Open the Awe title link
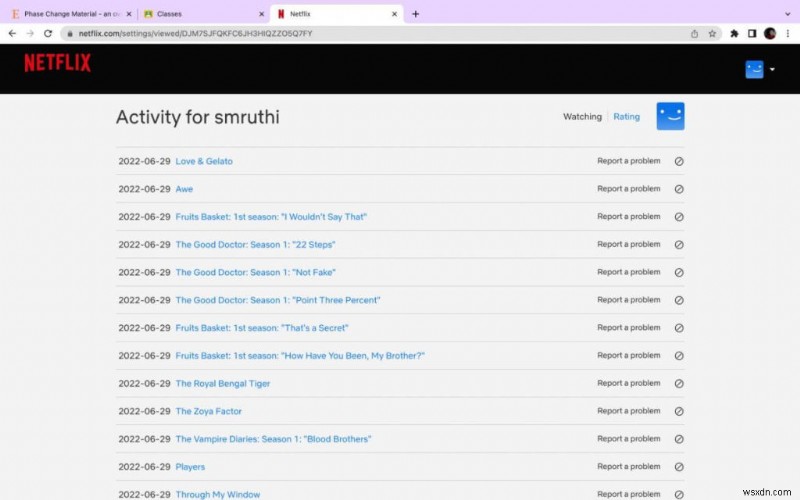Screen dimensions: 800x500 184,189
